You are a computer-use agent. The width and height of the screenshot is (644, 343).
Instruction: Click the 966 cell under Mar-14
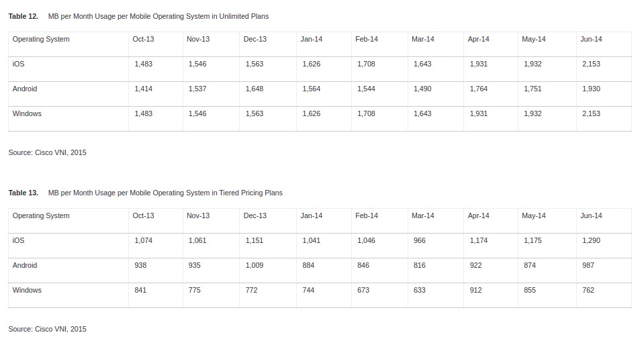pos(419,240)
